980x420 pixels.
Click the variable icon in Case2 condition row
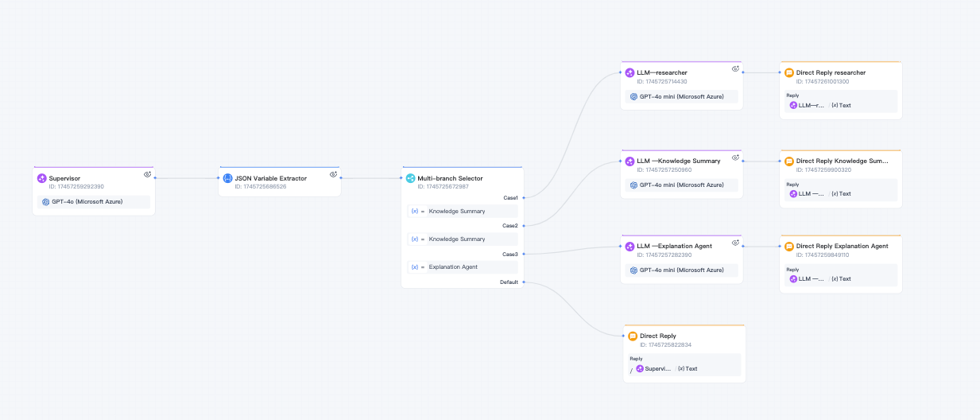point(414,239)
